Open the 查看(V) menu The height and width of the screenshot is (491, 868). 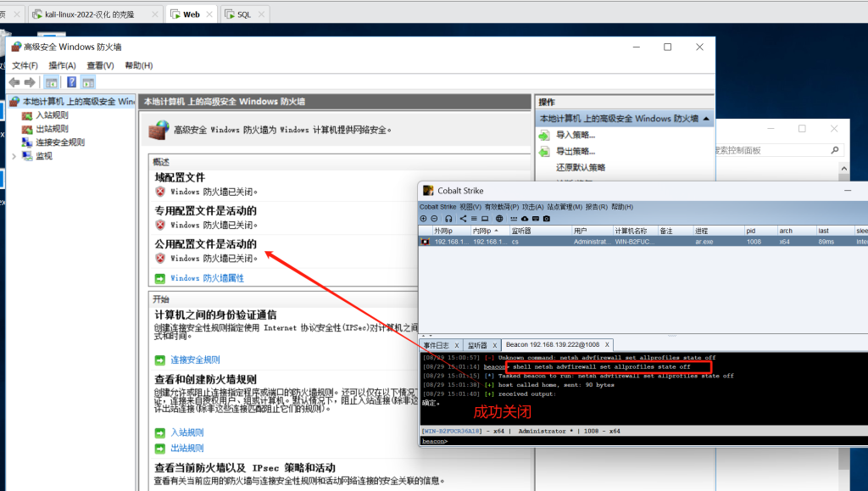click(100, 65)
